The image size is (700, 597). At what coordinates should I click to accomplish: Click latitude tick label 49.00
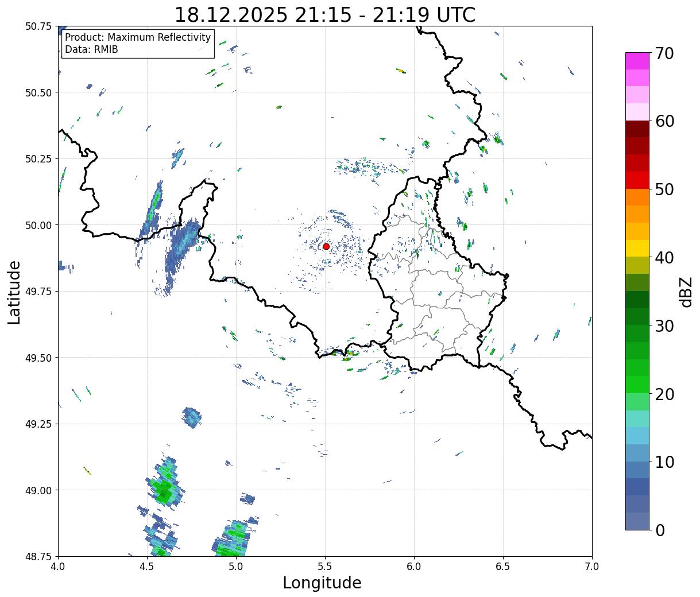point(38,490)
